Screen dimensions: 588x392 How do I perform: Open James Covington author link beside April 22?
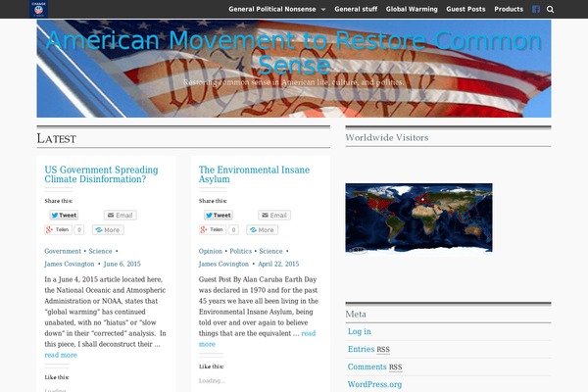pyautogui.click(x=223, y=264)
